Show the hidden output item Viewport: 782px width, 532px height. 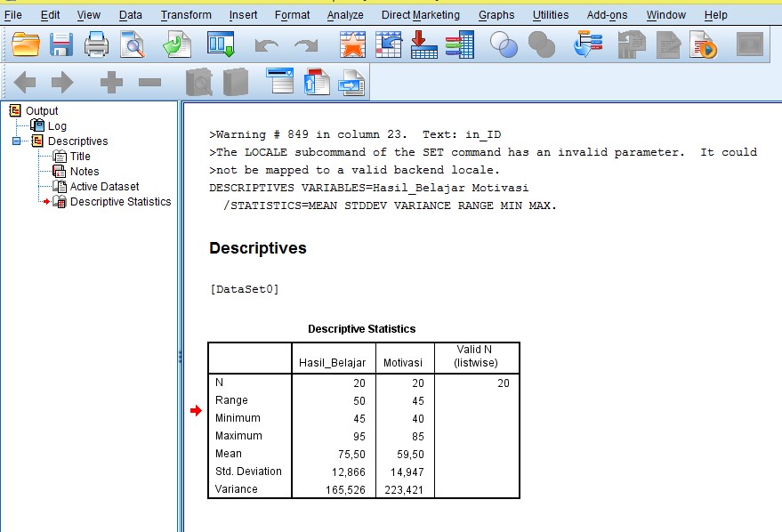point(198,83)
